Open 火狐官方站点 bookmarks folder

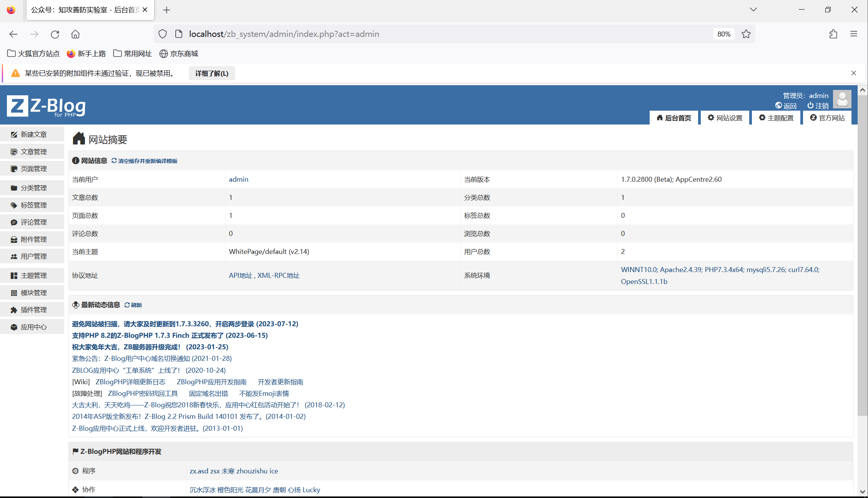[33, 53]
